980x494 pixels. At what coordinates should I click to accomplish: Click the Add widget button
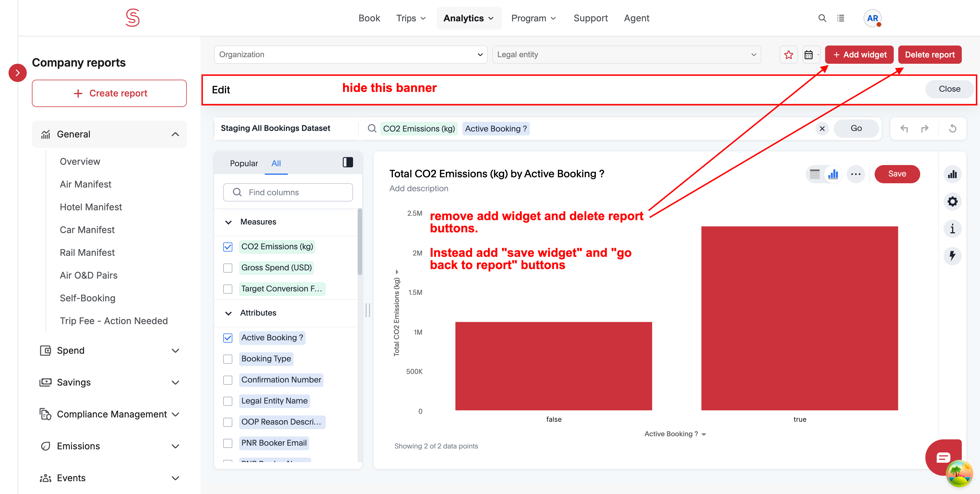pos(859,55)
